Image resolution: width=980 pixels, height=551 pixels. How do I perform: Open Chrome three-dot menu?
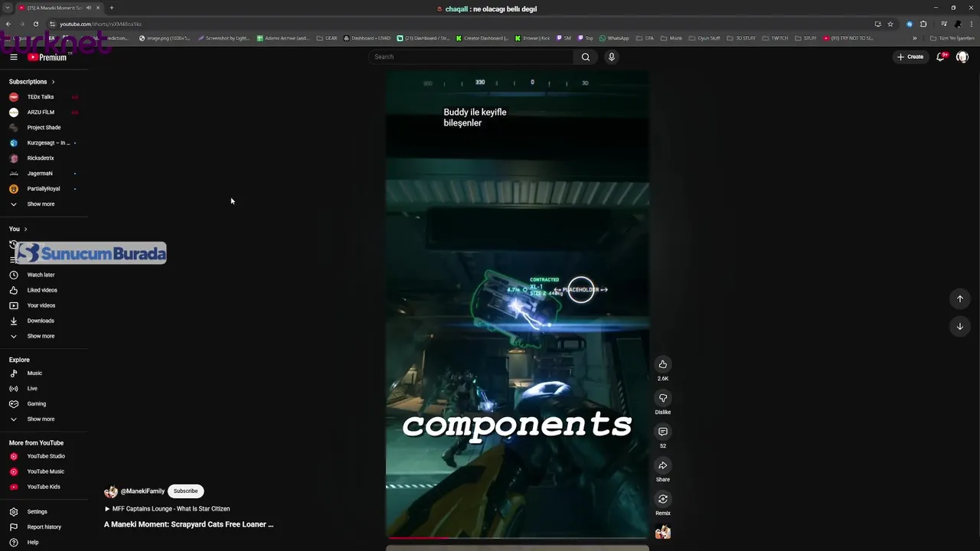coord(971,24)
